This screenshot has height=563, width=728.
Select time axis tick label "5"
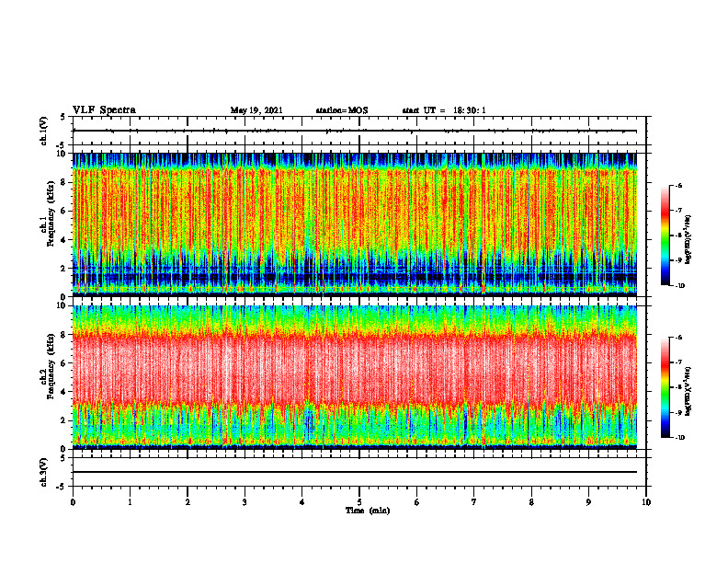pyautogui.click(x=359, y=502)
